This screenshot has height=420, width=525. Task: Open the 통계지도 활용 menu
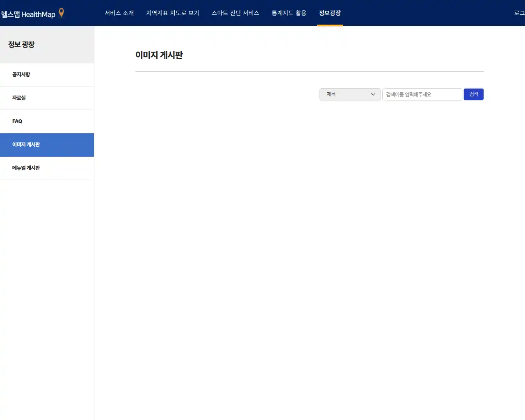coord(288,13)
